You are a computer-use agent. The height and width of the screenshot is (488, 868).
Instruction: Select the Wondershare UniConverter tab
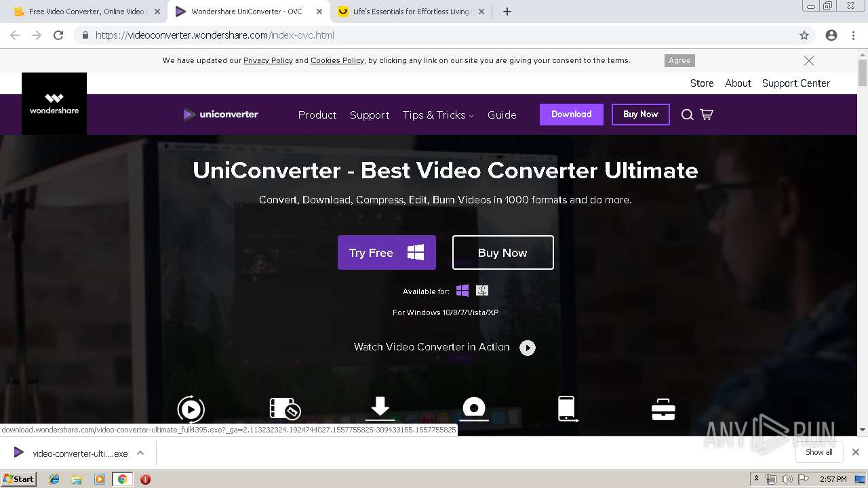249,12
